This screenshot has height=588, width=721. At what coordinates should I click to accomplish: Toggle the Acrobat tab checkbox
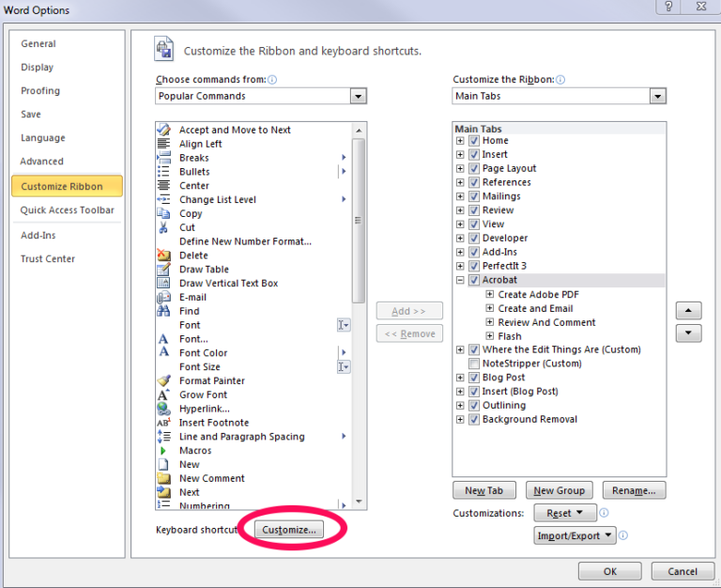[x=474, y=280]
